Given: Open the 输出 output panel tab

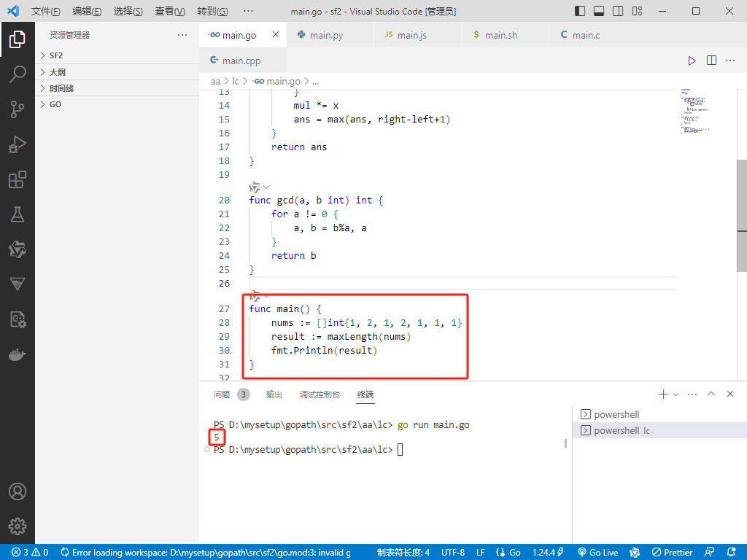Looking at the screenshot, I should (274, 394).
